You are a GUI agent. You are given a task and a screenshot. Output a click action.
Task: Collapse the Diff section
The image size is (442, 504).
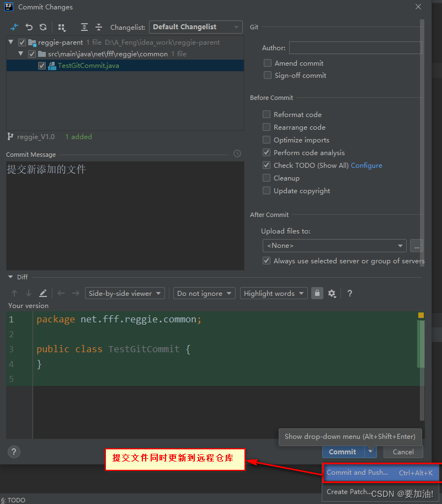tap(10, 277)
